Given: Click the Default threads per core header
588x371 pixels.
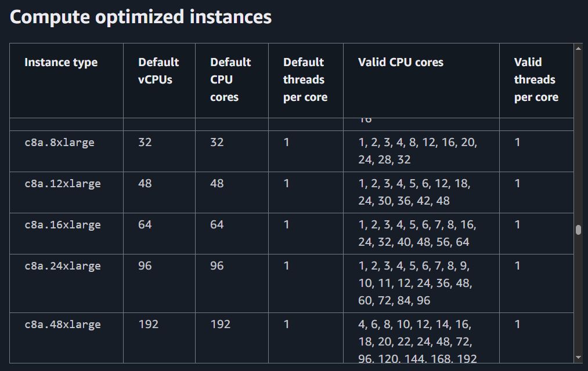Looking at the screenshot, I should coord(305,79).
